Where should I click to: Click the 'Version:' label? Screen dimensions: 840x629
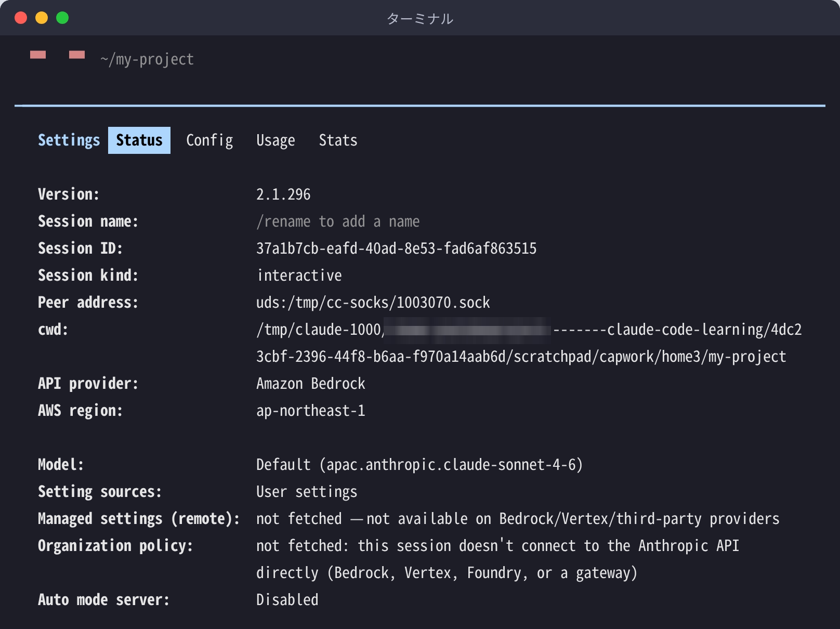pyautogui.click(x=69, y=194)
